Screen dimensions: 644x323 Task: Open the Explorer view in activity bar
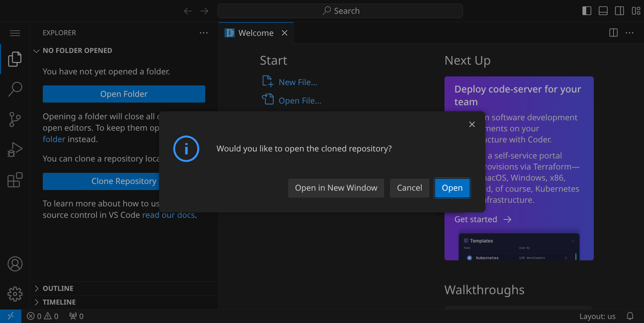pos(15,59)
